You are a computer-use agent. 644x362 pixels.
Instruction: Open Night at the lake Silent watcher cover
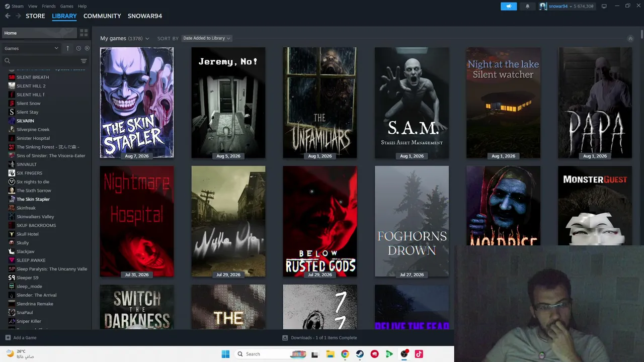tap(503, 103)
